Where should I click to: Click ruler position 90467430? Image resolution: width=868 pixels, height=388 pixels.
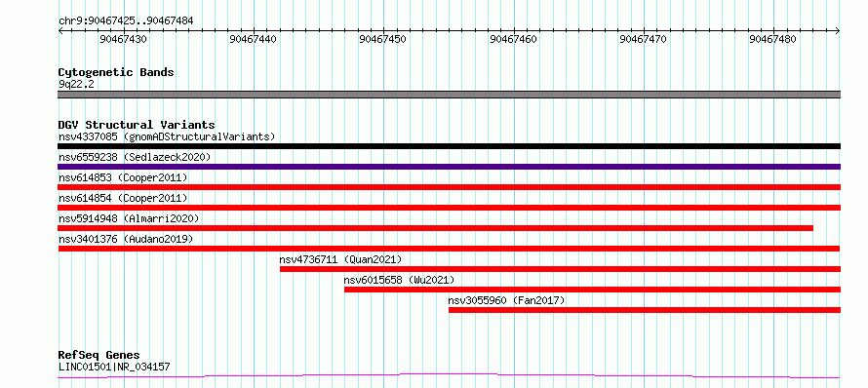click(124, 40)
